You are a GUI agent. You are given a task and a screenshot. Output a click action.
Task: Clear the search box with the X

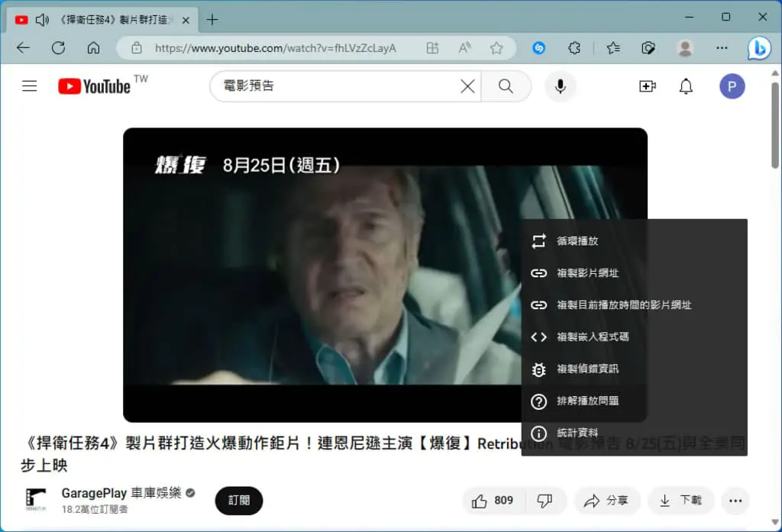[x=467, y=86]
